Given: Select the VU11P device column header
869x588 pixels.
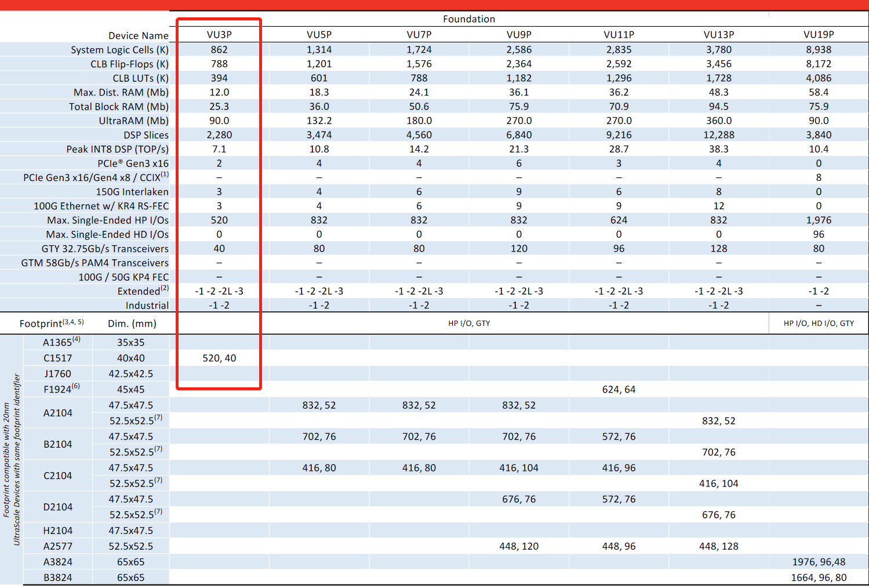Looking at the screenshot, I should [x=619, y=35].
